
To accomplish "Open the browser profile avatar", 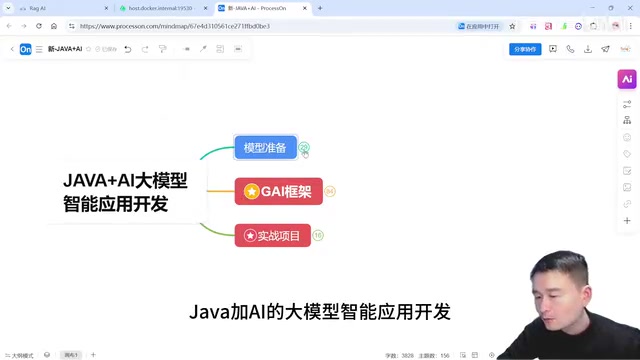I will tap(616, 26).
